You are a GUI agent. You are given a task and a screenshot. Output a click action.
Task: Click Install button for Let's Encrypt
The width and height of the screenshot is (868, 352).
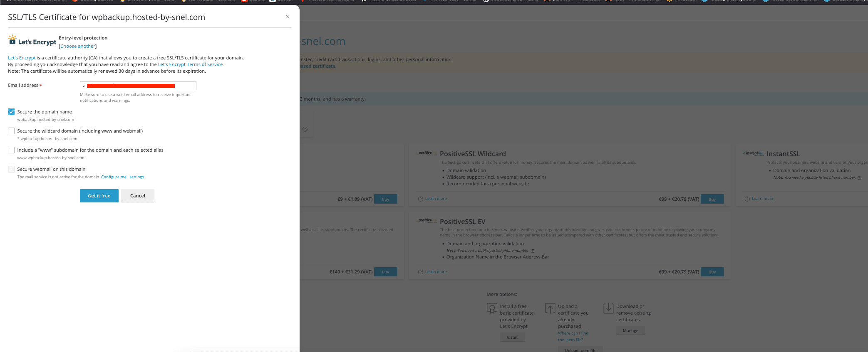[512, 337]
